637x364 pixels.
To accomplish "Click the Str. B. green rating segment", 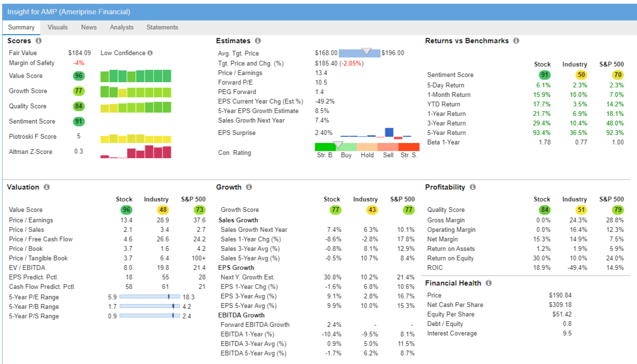I will click(x=325, y=147).
